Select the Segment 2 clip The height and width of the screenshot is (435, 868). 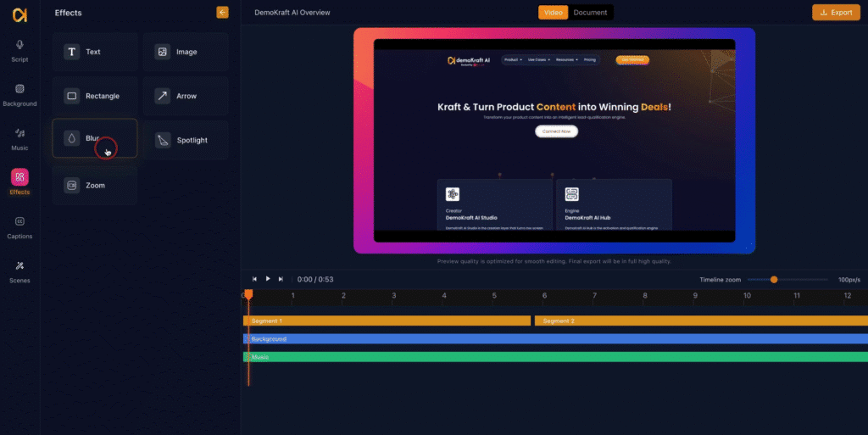point(700,321)
